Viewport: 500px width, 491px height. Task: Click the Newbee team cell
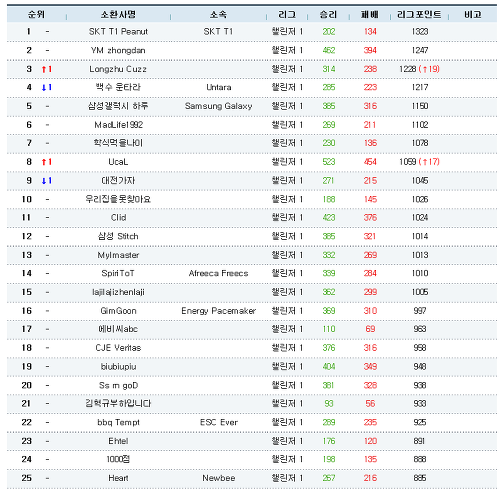(219, 478)
